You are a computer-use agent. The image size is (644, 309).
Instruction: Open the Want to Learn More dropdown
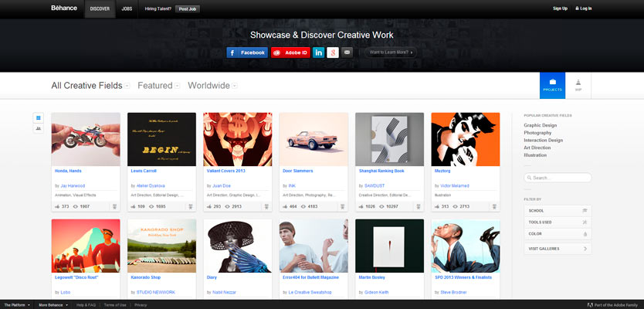click(x=391, y=53)
